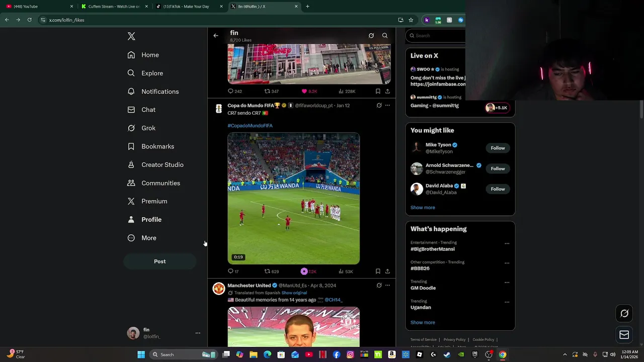Follow Mike Tyson
Image resolution: width=644 pixels, height=362 pixels.
[x=498, y=148]
